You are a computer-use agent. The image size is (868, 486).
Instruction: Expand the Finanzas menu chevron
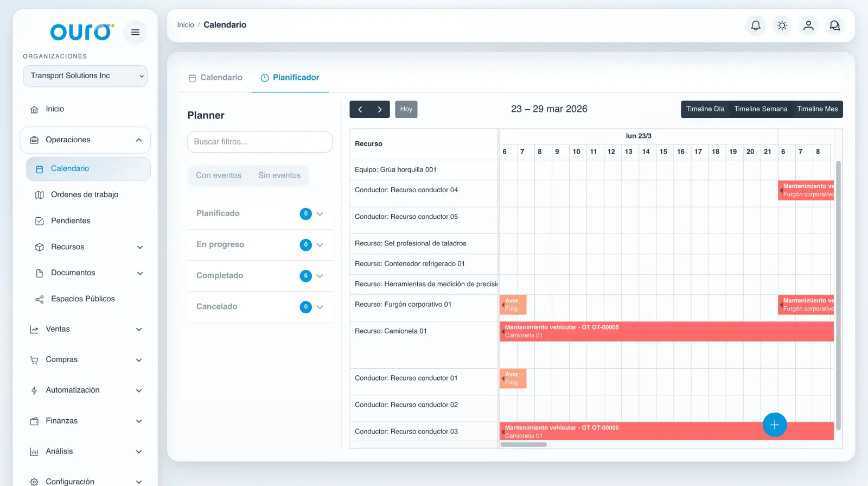[x=139, y=421]
